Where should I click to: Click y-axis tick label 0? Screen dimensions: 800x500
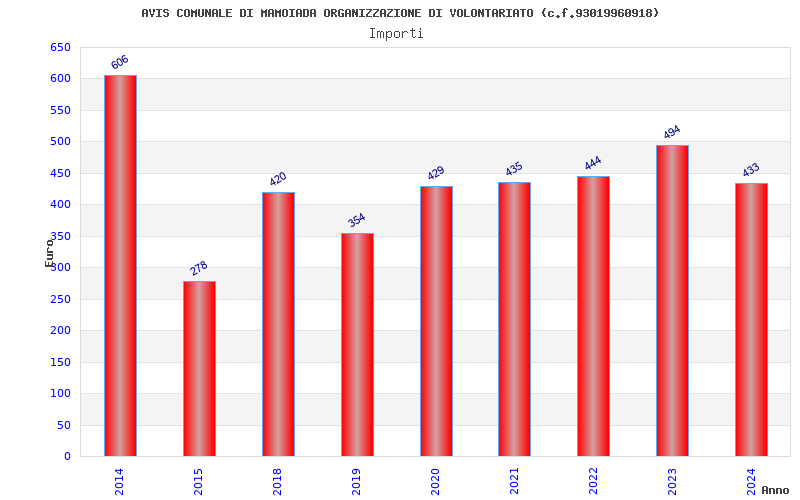tap(67, 457)
